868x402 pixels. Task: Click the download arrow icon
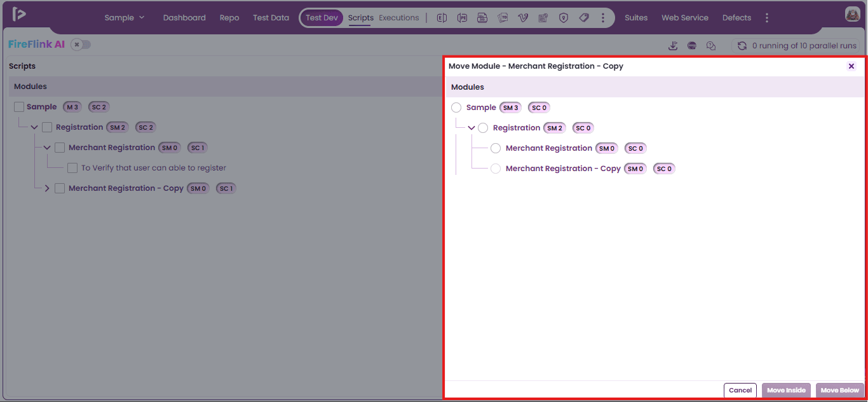[674, 46]
